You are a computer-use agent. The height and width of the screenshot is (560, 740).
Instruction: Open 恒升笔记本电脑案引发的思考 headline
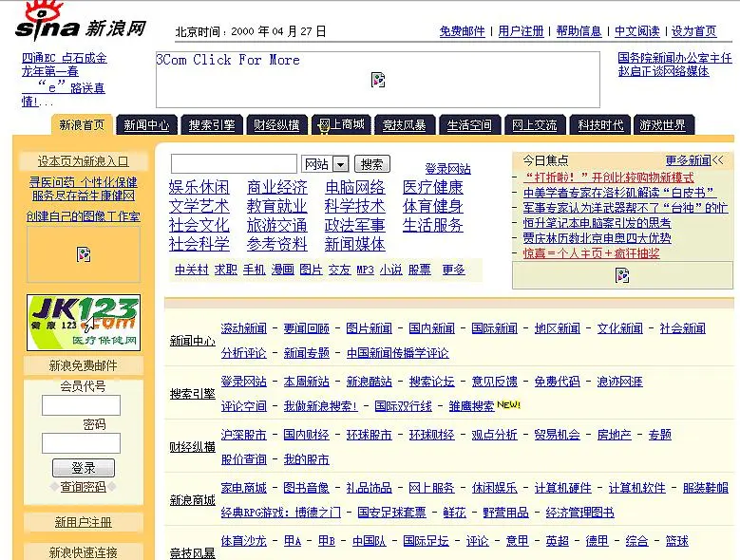click(597, 223)
